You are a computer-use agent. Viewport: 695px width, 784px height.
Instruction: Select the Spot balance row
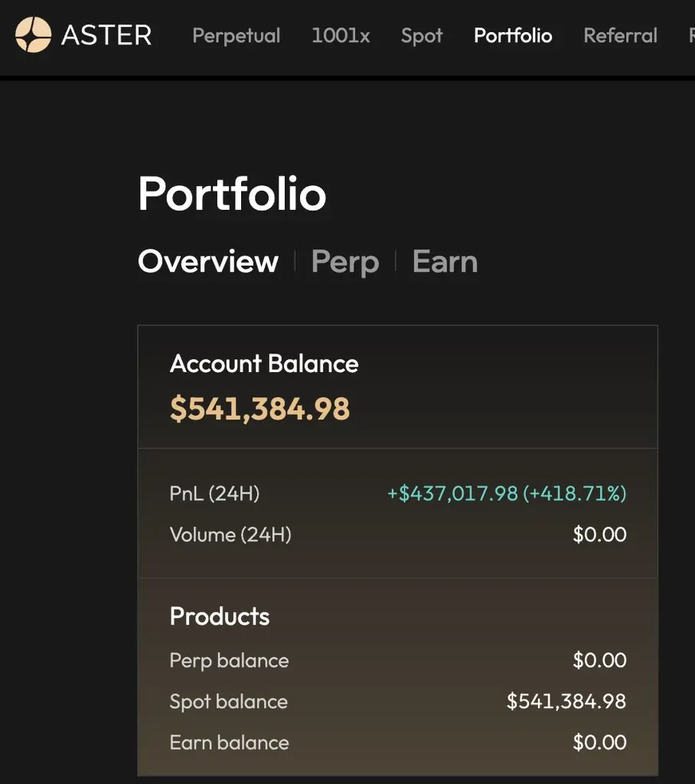click(398, 701)
